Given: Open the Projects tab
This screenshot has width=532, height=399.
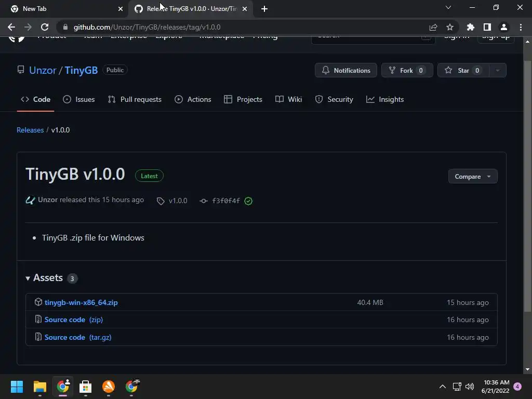Looking at the screenshot, I should coord(243,99).
